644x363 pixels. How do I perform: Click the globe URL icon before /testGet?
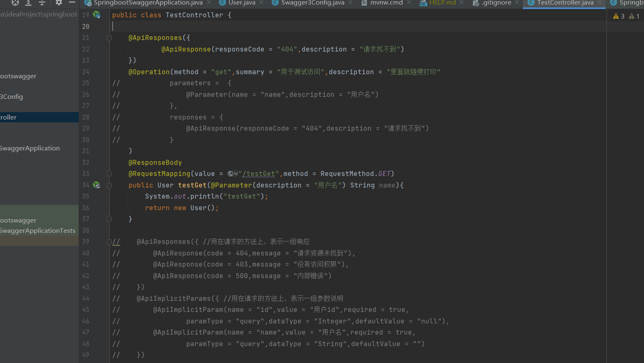click(x=230, y=174)
